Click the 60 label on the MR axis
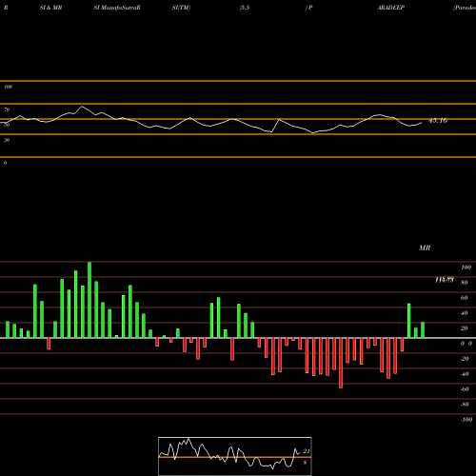Image resolution: width=476 pixels, height=476 pixels. [465, 298]
